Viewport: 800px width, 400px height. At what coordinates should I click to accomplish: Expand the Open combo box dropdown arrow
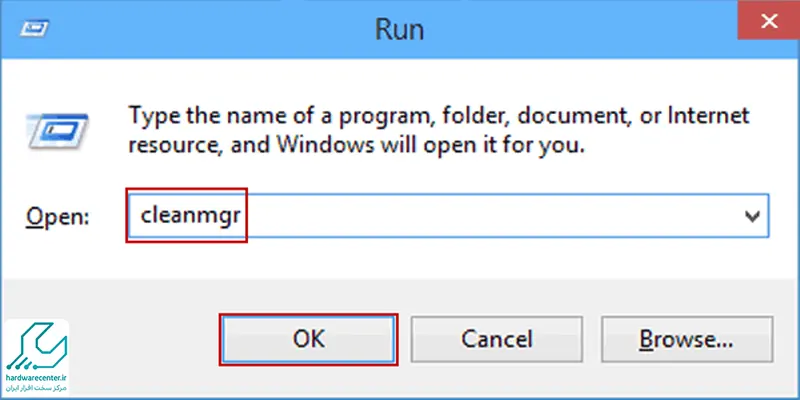click(x=751, y=216)
